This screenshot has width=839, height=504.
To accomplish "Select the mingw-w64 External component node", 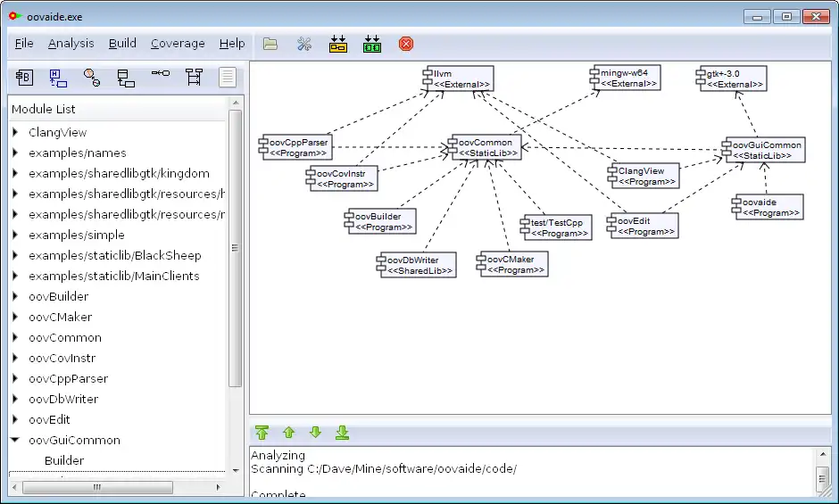I will click(x=625, y=78).
